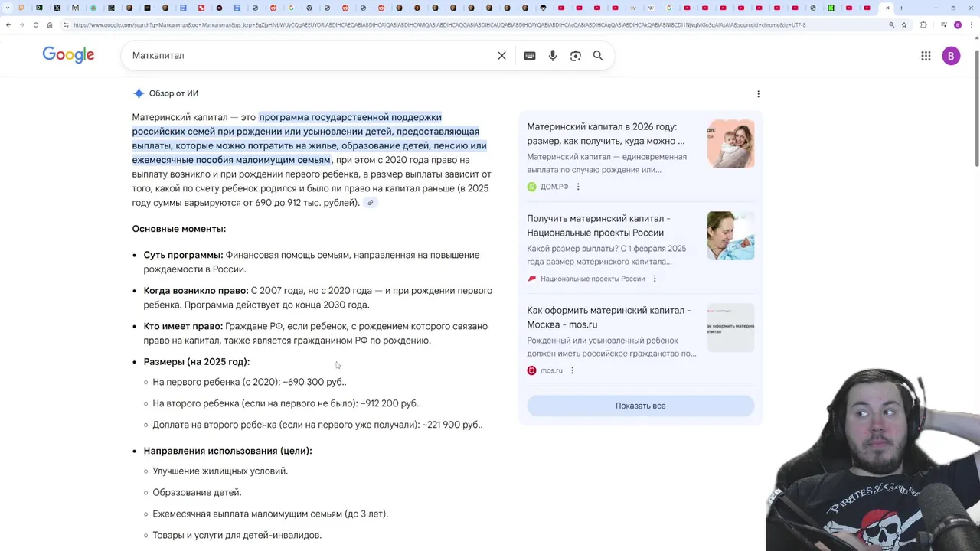The image size is (980, 551).
Task: Click На первого ребенка ~690 300 руб line
Action: click(249, 382)
